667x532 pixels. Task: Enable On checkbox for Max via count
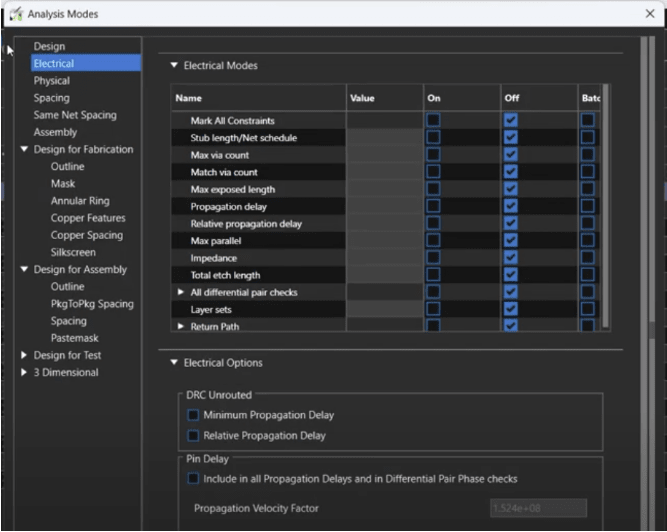click(x=433, y=155)
